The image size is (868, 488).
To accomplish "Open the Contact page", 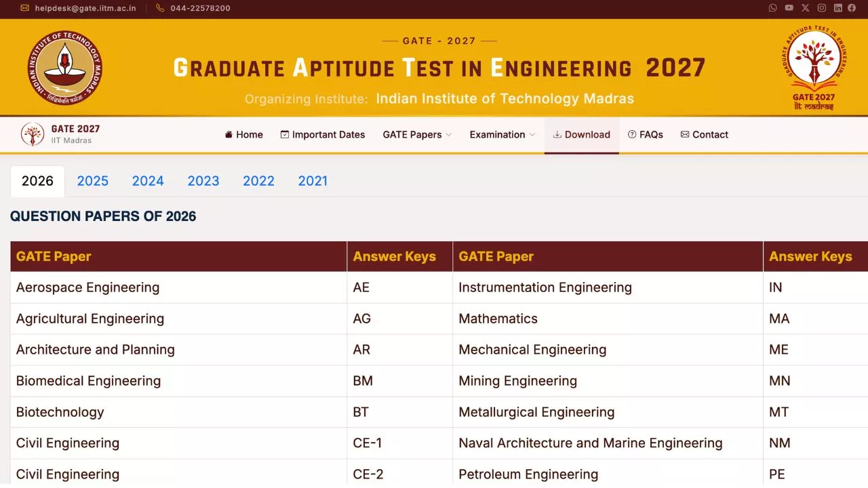I will tap(705, 134).
